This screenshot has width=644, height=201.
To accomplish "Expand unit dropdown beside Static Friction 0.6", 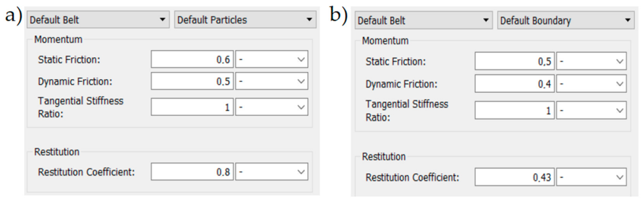I will tap(271, 59).
